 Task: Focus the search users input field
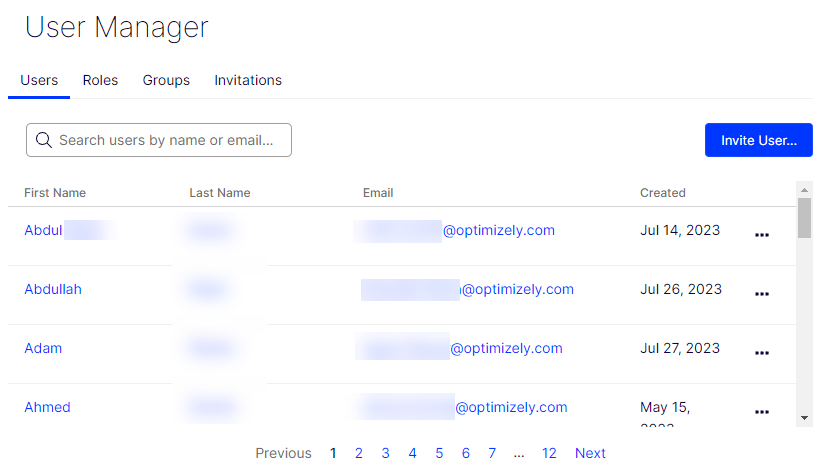click(x=159, y=140)
